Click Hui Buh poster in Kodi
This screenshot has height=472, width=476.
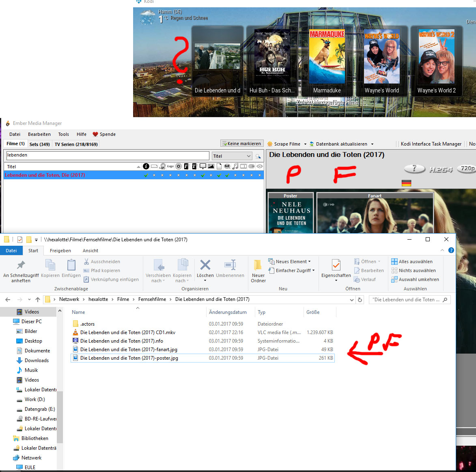272,57
